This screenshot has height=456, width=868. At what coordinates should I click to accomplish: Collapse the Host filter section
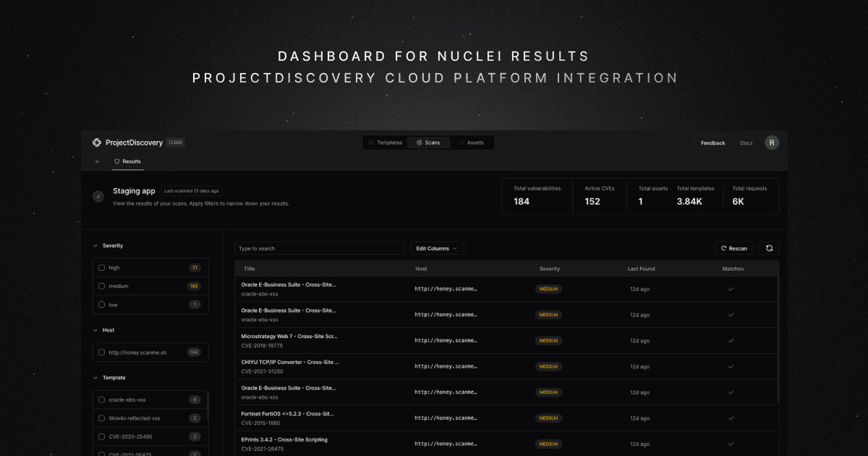[95, 330]
